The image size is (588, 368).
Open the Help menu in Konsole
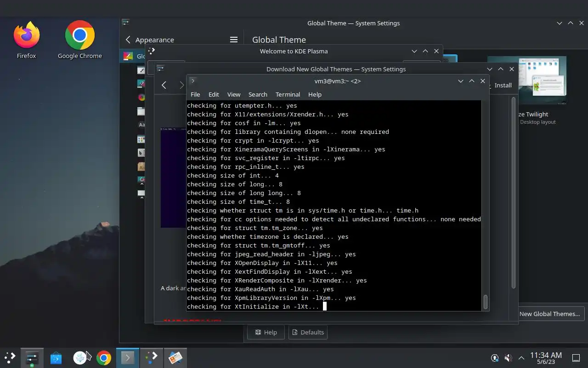[x=315, y=94]
